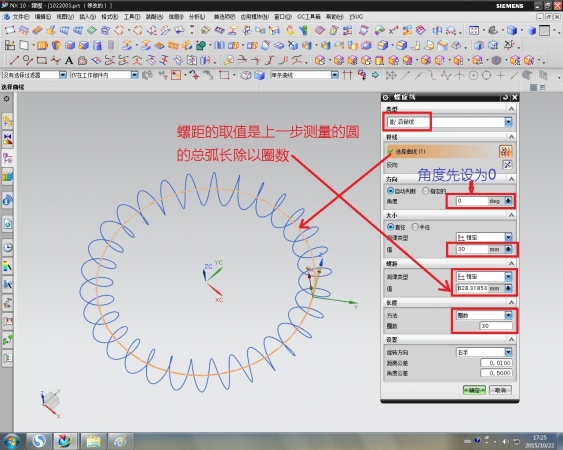Click the green 确定 OK button
Viewport: 563px width, 450px height.
click(x=474, y=390)
